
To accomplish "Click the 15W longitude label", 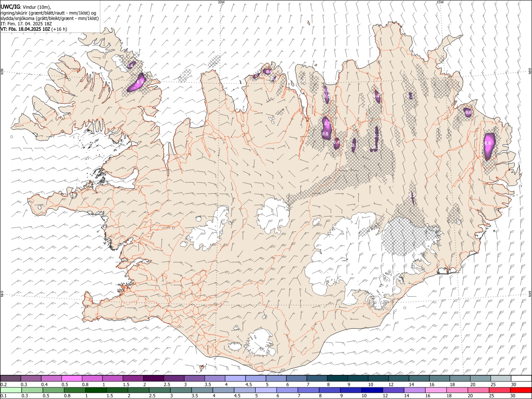I will click(x=440, y=2).
